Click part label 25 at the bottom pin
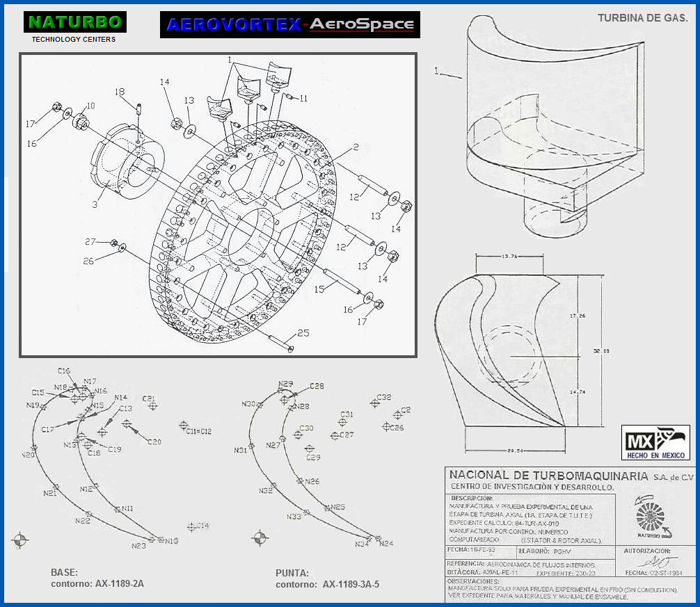 (303, 333)
